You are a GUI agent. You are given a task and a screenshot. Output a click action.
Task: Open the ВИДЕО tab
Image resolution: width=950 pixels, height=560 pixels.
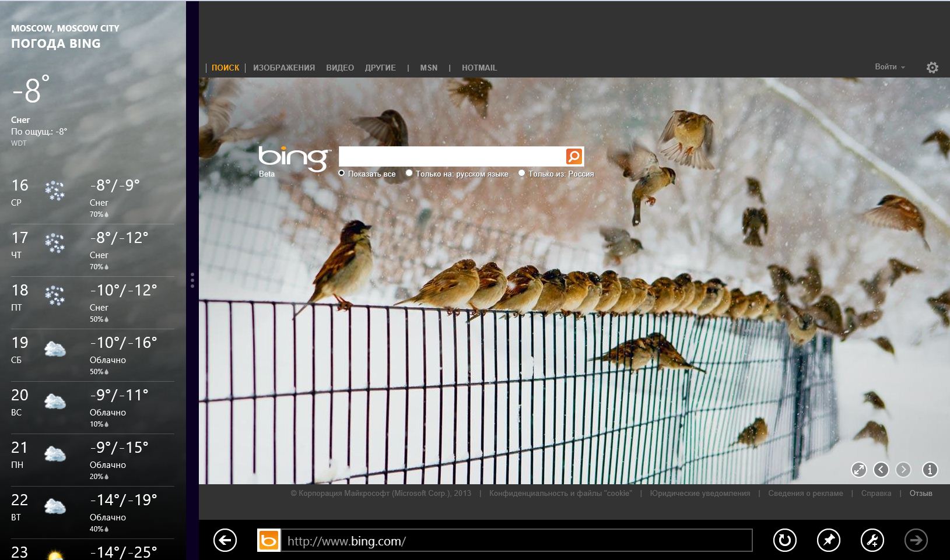(340, 68)
